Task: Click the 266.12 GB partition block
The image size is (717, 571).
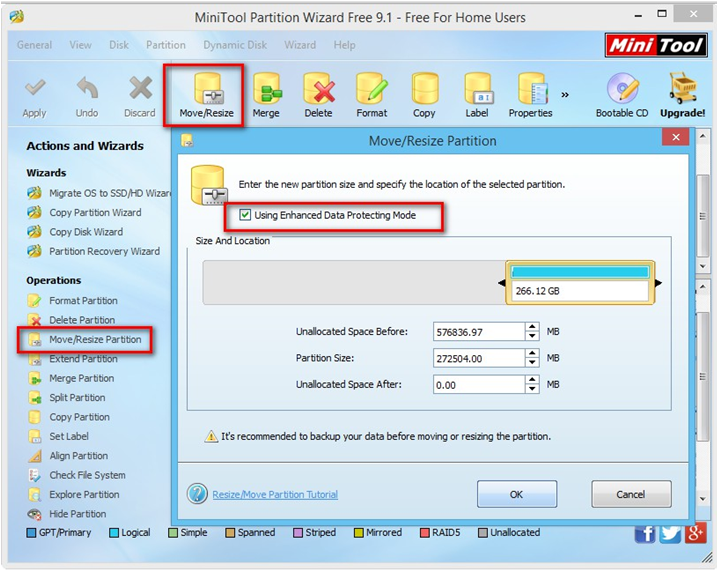Action: click(x=580, y=283)
